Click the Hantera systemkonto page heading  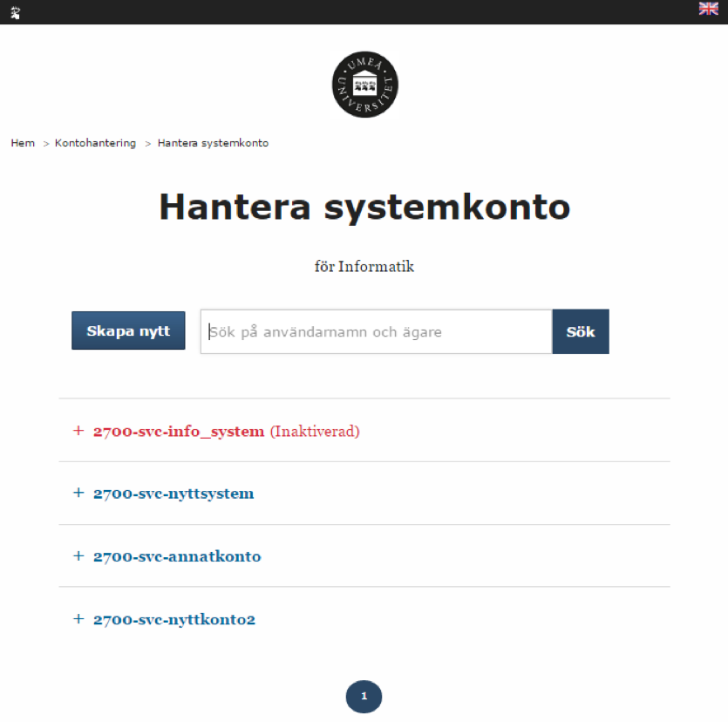coord(364,208)
